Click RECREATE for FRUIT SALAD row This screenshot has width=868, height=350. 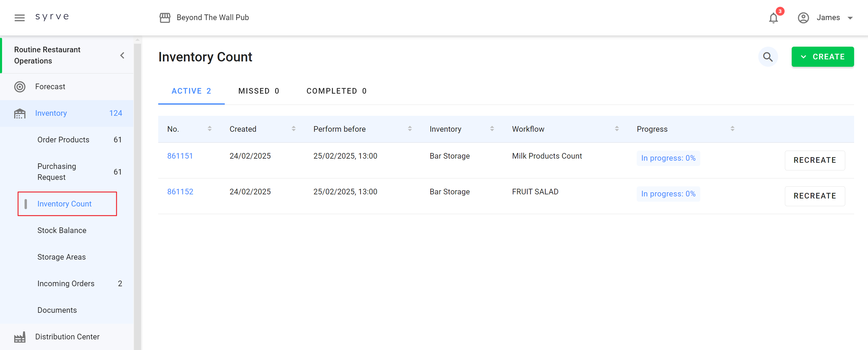(x=814, y=196)
